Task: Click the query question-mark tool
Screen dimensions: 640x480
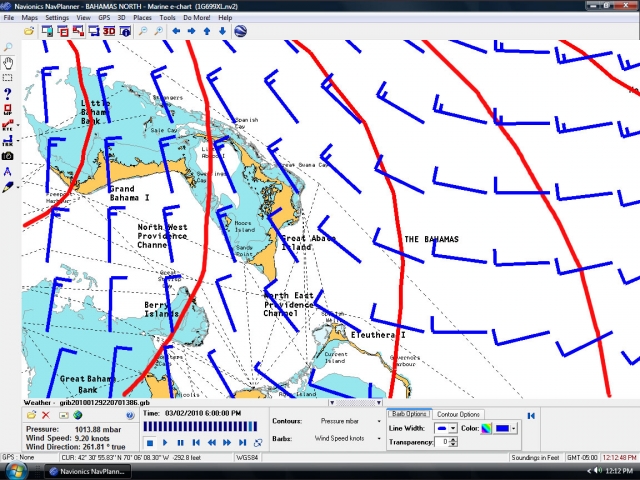Action: (8, 93)
